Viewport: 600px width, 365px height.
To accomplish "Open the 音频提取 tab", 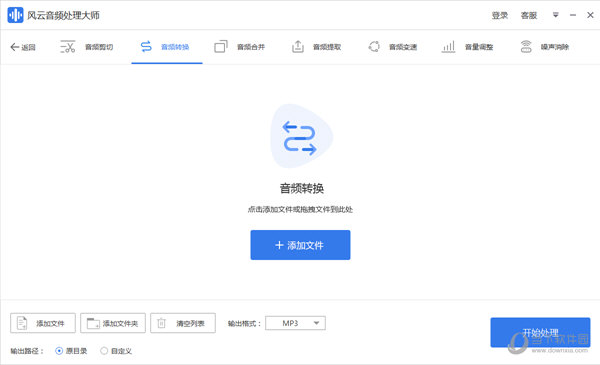I will 316,47.
